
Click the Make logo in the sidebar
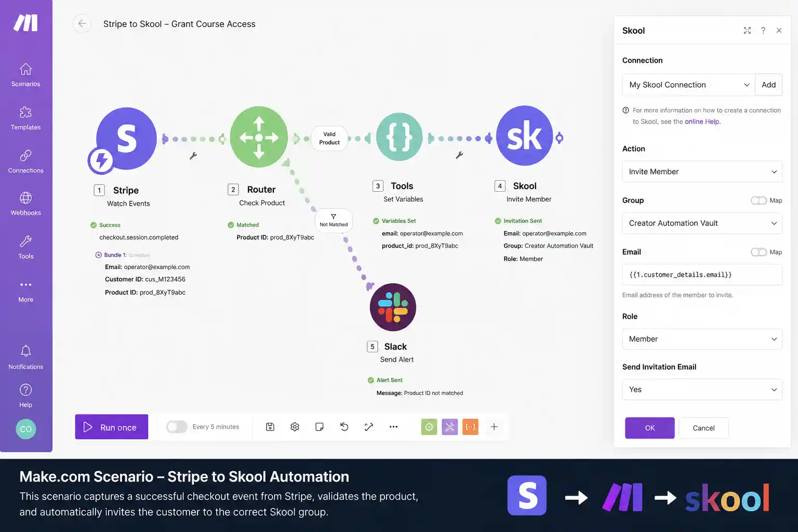pos(25,23)
